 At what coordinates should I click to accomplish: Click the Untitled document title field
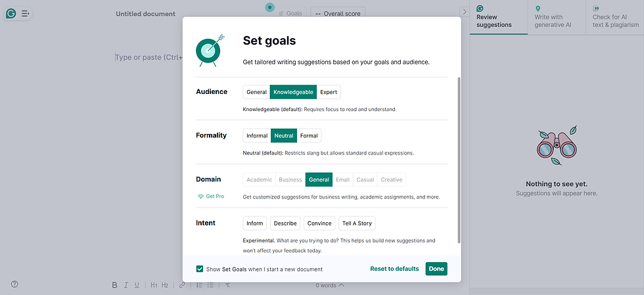145,14
